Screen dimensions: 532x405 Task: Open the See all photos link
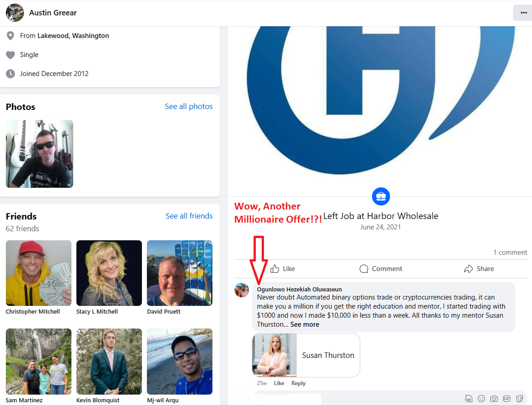pyautogui.click(x=188, y=106)
